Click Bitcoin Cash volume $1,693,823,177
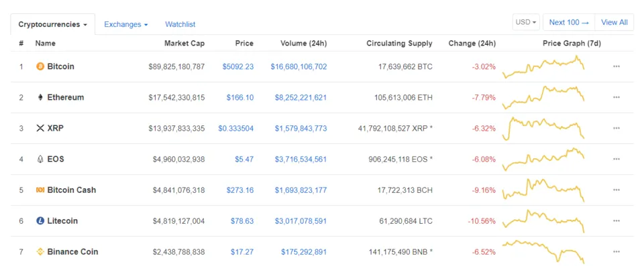The height and width of the screenshot is (266, 644). click(301, 190)
